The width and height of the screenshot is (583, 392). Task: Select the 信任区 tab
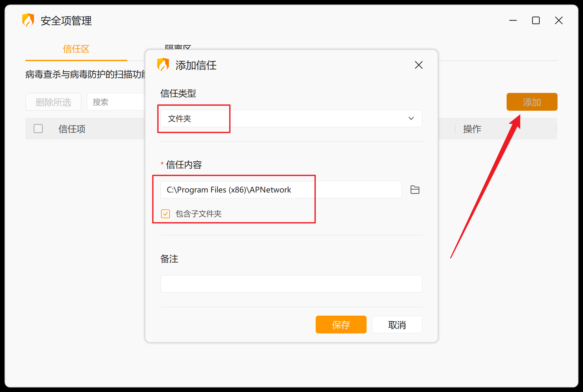(76, 49)
